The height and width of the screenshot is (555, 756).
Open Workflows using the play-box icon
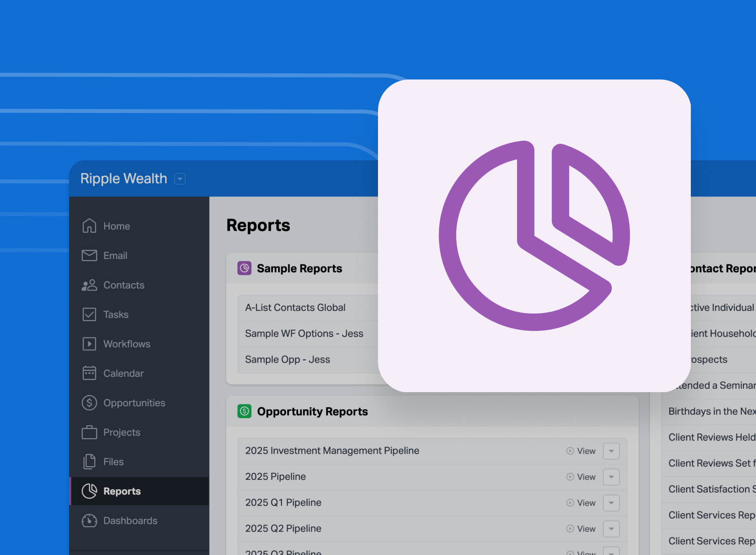pos(89,344)
